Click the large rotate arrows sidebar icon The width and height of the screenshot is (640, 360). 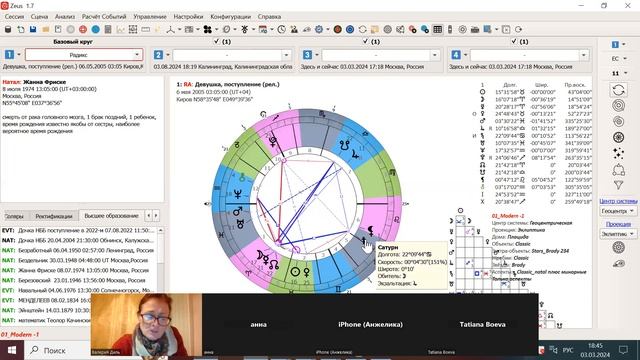point(619,90)
